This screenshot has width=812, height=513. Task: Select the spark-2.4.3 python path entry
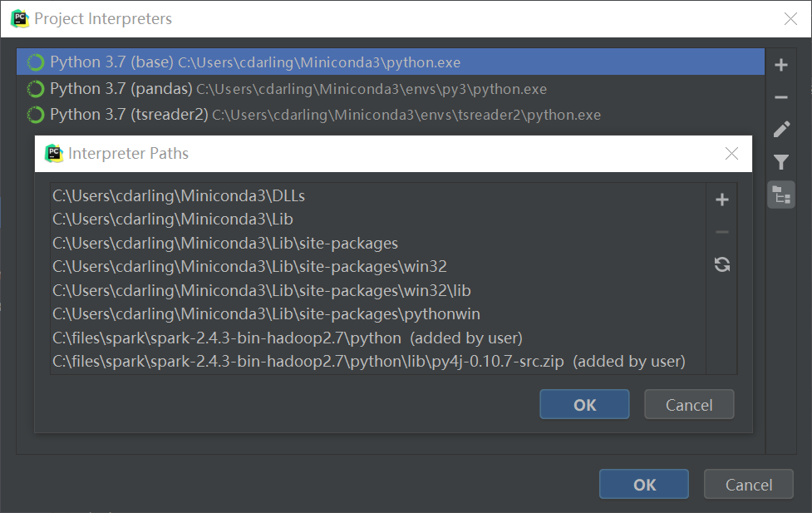[x=287, y=338]
